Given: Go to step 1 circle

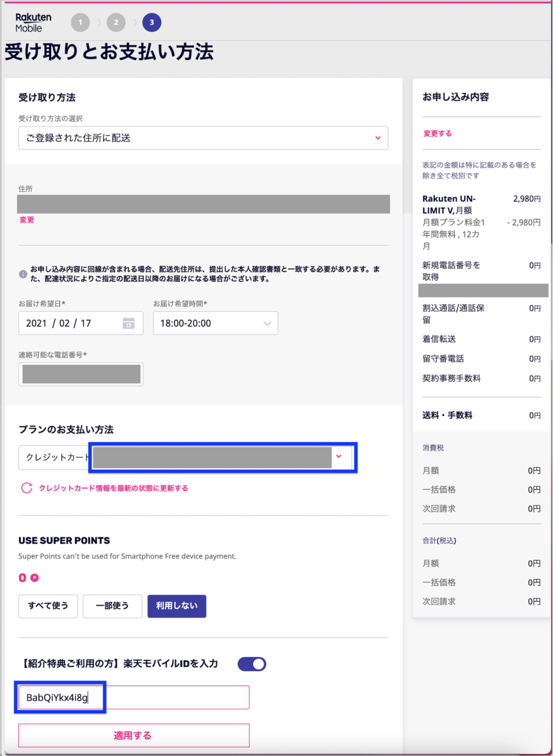Looking at the screenshot, I should pos(80,23).
